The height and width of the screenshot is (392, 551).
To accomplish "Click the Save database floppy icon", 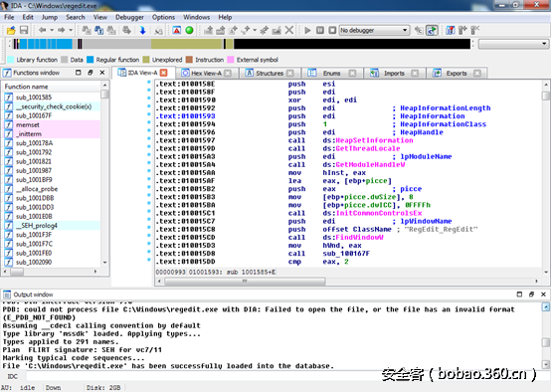I will click(24, 30).
